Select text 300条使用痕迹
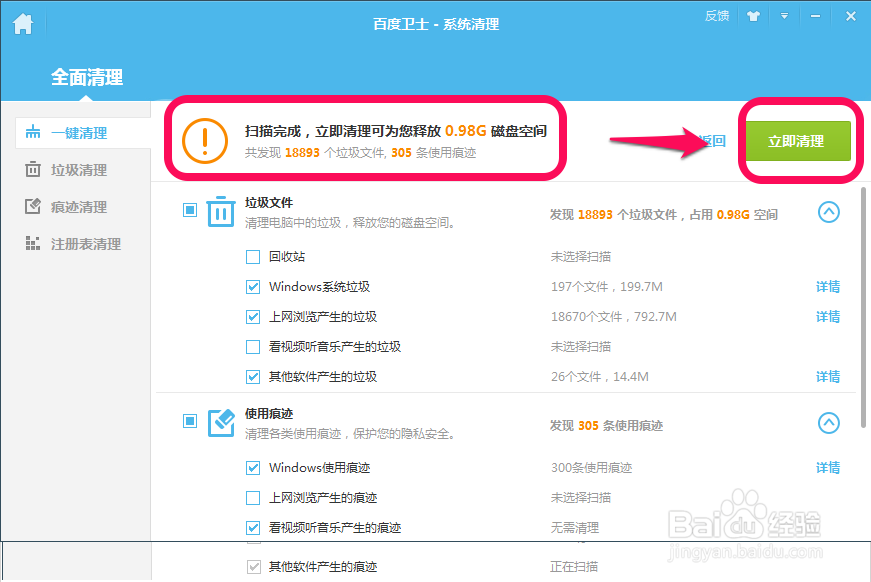This screenshot has height=582, width=871. point(592,468)
